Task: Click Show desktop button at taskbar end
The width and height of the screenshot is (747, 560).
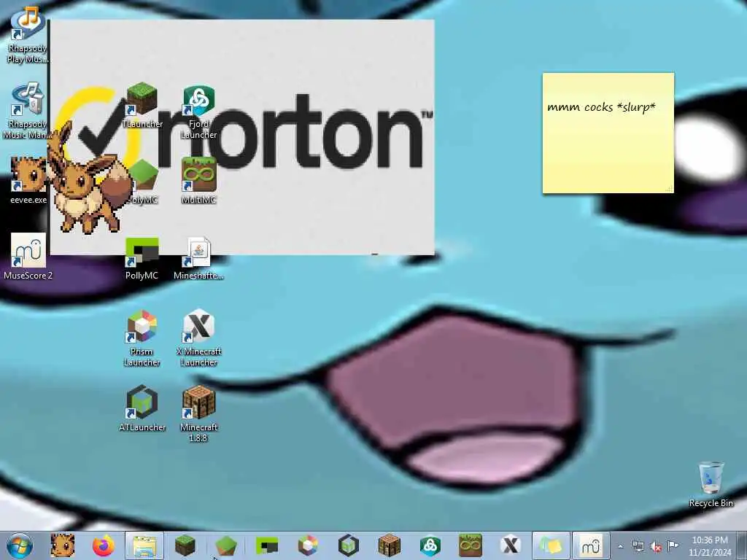Action: [742, 545]
